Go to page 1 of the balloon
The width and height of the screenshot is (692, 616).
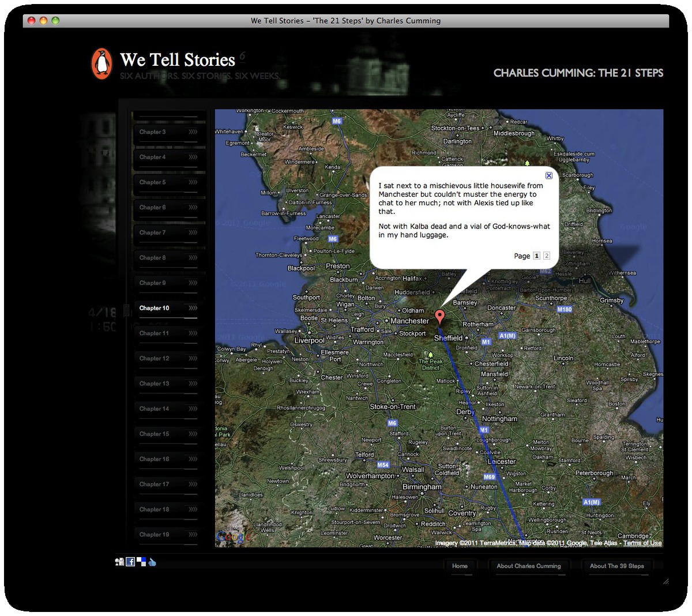[x=536, y=256]
